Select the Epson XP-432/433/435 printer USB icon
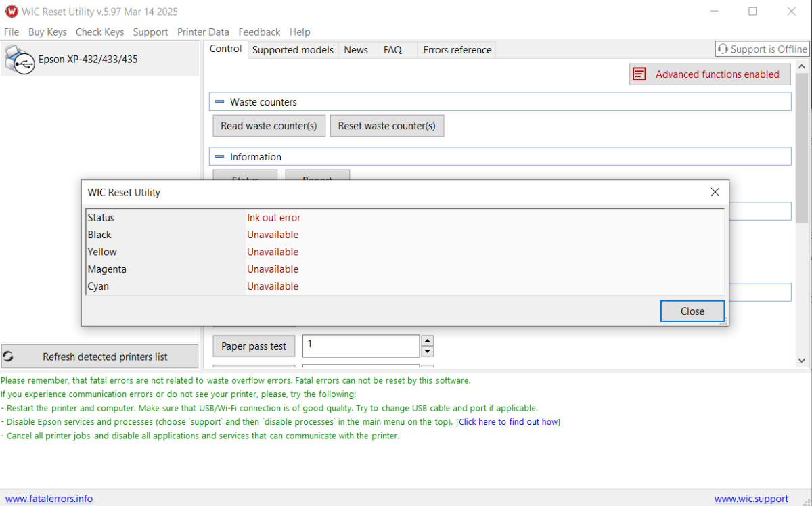Viewport: 812px width, 506px height. [20, 59]
